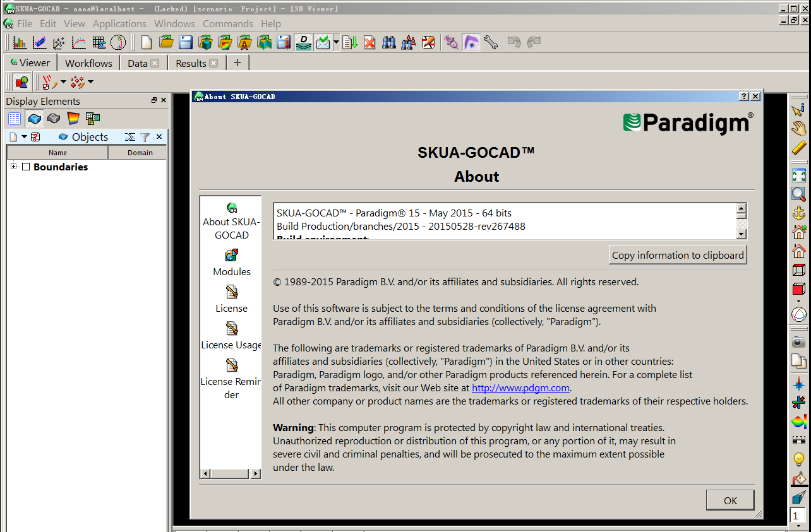Toggle the Boundaries checkbox
This screenshot has width=811, height=532.
pos(26,167)
